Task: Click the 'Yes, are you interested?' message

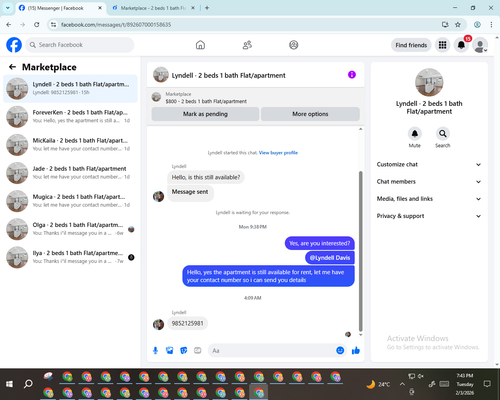Action: (320, 243)
